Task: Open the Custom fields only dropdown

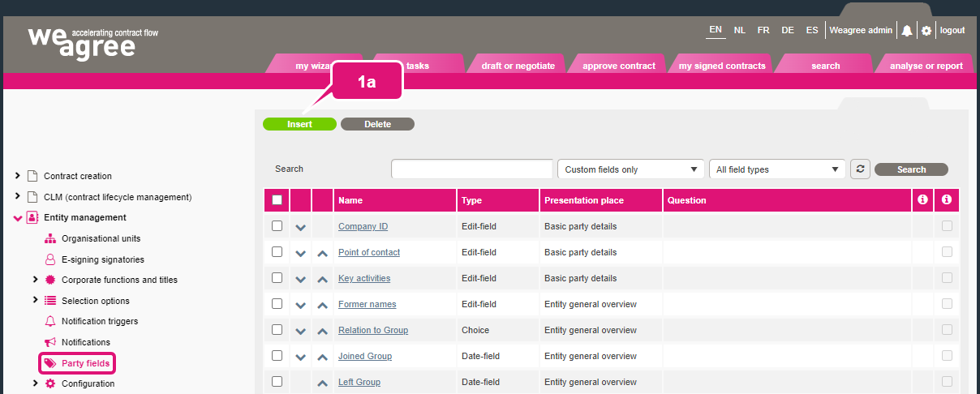Action: (x=630, y=169)
